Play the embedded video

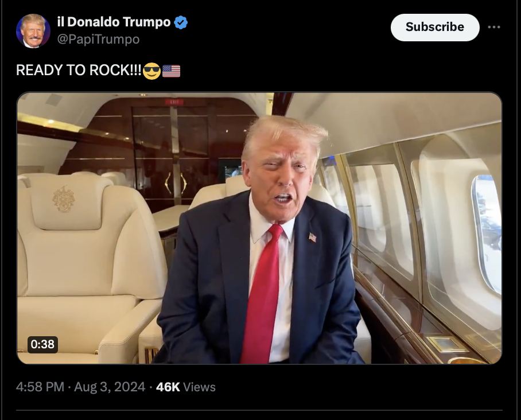coord(259,228)
